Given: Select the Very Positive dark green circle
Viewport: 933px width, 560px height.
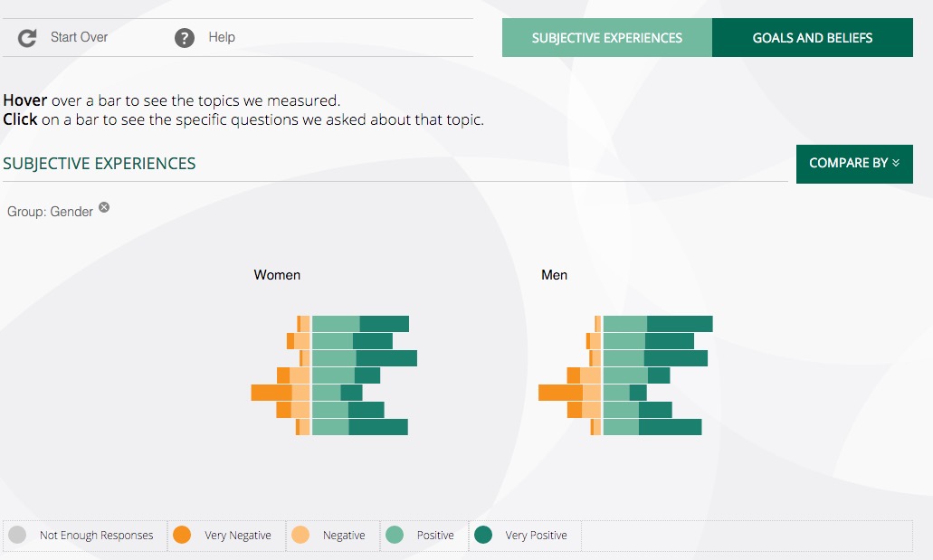Looking at the screenshot, I should point(483,535).
